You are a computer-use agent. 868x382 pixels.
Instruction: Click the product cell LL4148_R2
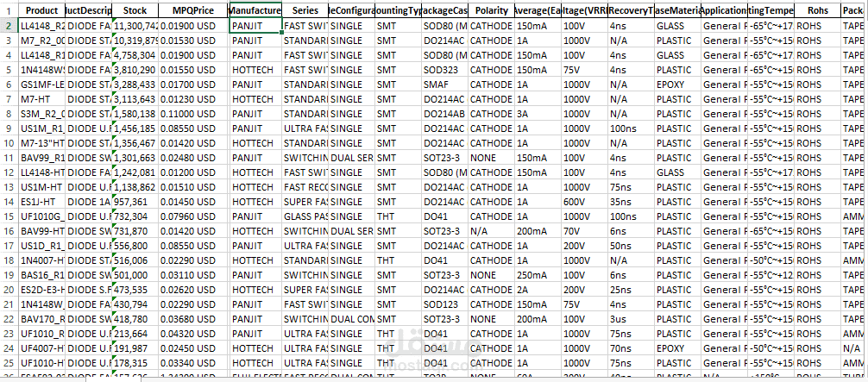click(42, 26)
